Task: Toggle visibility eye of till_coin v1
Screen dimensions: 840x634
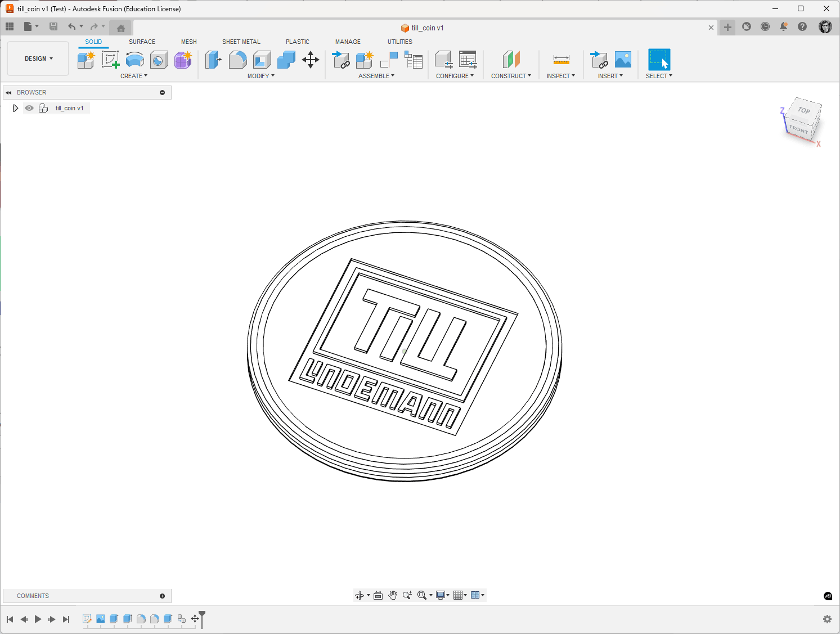Action: (29, 108)
